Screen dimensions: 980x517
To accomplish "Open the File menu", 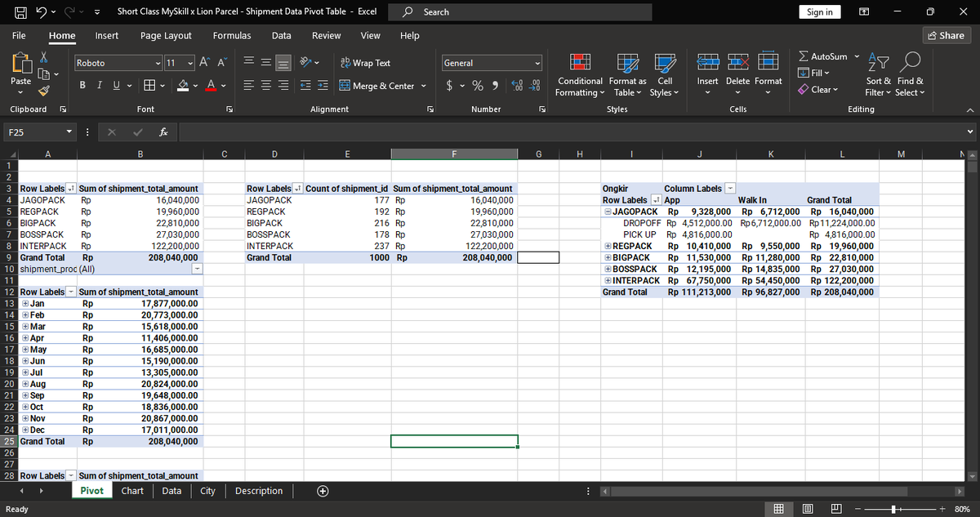I will tap(18, 35).
